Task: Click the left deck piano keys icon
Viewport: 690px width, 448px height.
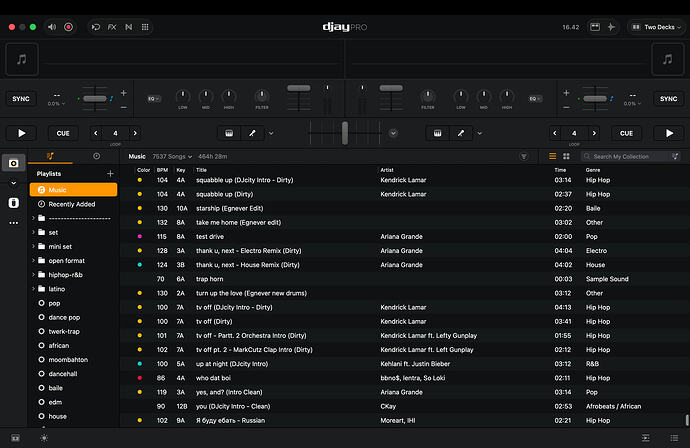Action: (229, 133)
